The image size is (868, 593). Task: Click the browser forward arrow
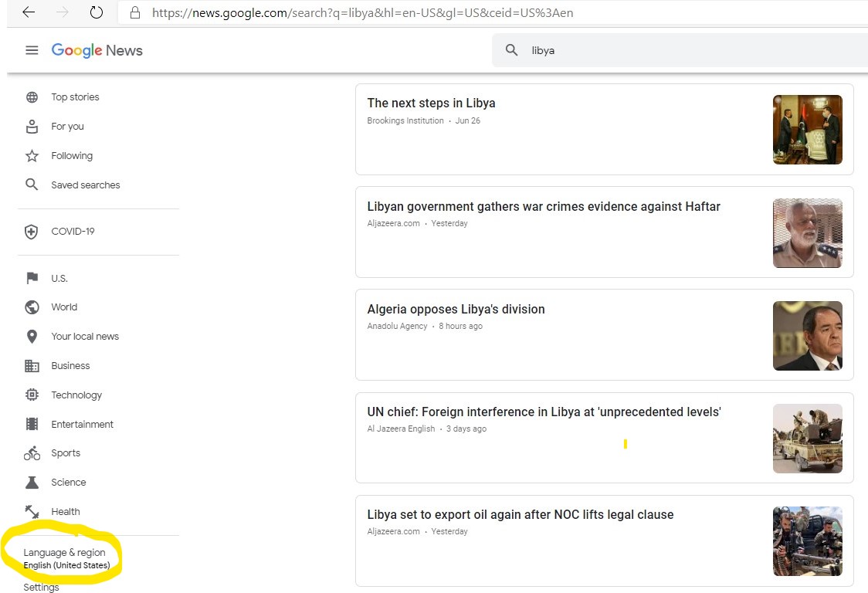pos(63,12)
